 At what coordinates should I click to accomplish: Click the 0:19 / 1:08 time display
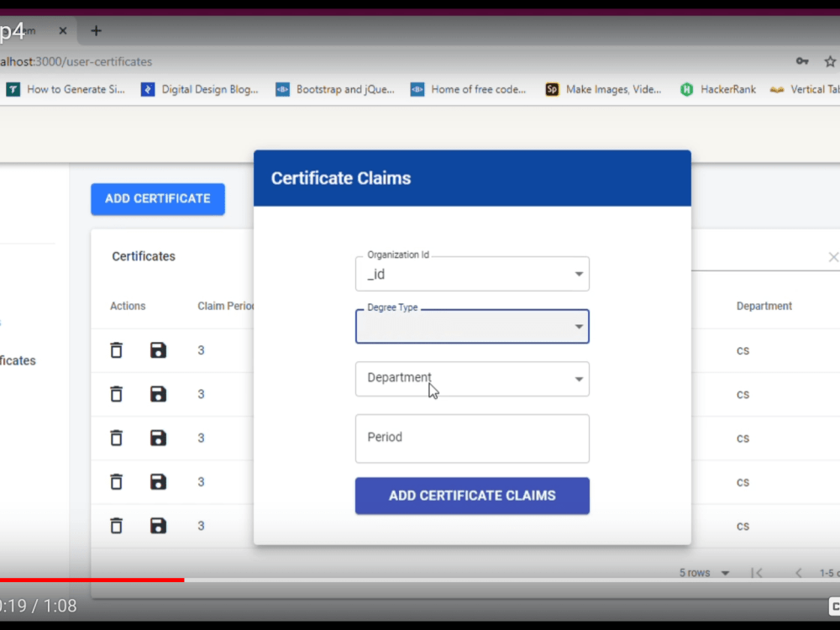tap(38, 606)
